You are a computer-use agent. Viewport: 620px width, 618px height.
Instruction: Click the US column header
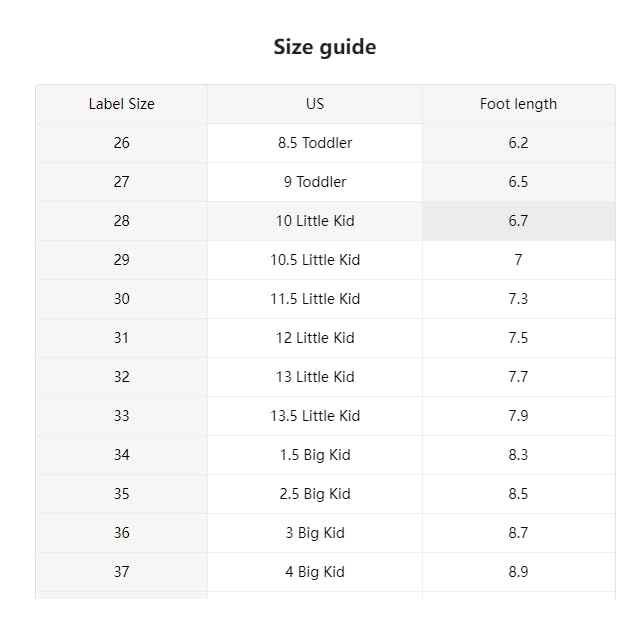(315, 104)
